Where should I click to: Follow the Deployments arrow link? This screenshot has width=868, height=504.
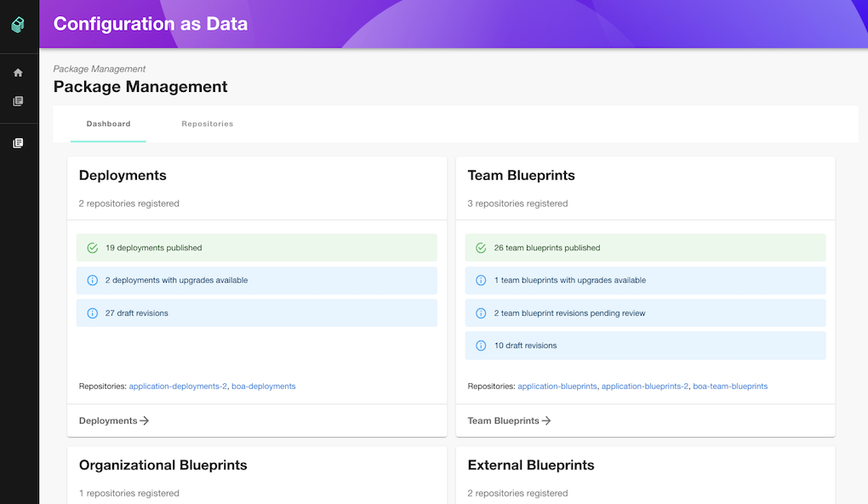point(114,421)
